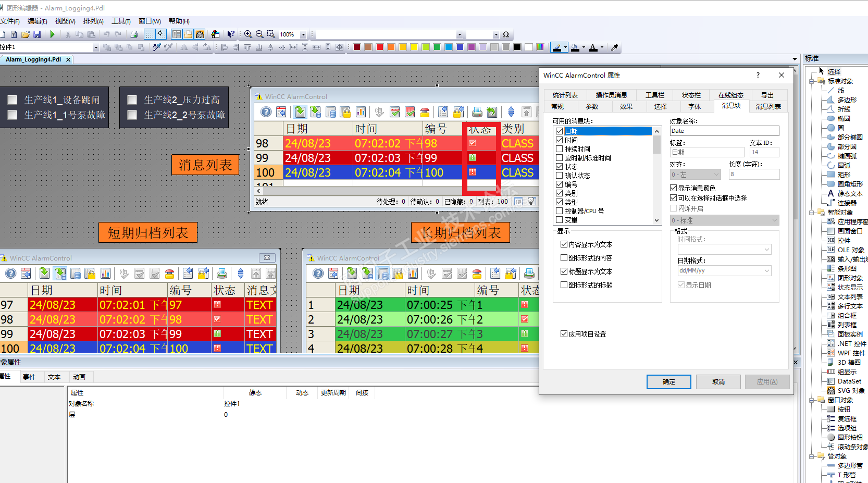868x483 pixels.
Task: Toggle the 持续时间 message block checkbox
Action: (x=560, y=149)
